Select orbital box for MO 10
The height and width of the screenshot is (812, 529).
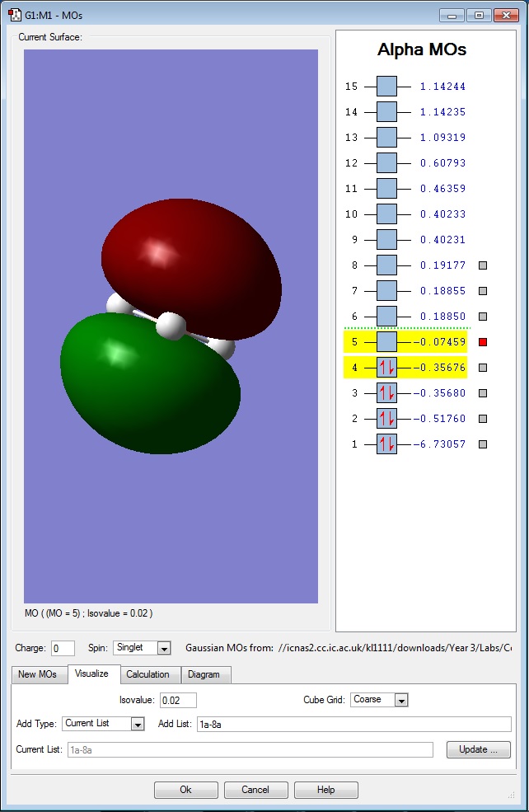(x=386, y=214)
